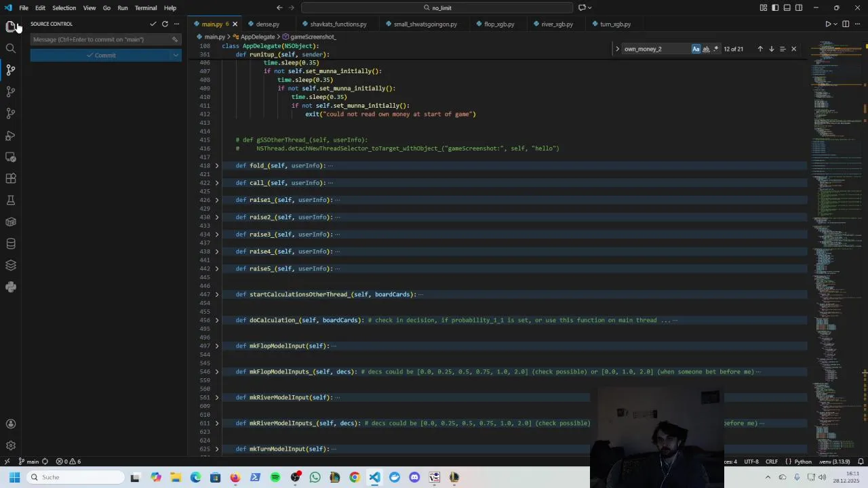Open the Explorer view in activity bar
The width and height of the screenshot is (868, 488).
coord(11,26)
